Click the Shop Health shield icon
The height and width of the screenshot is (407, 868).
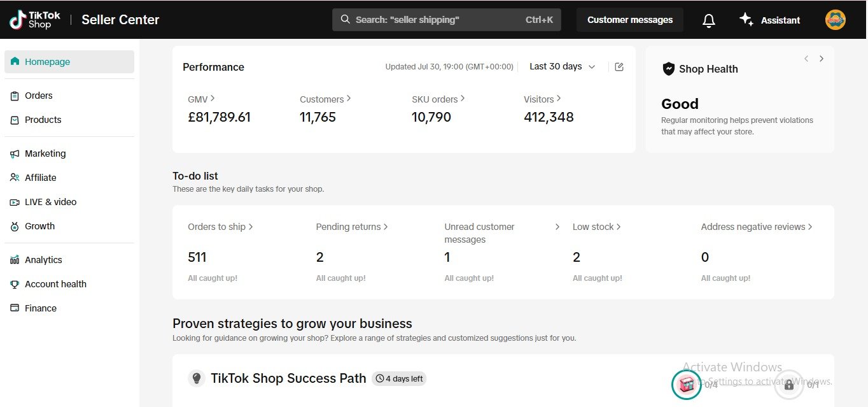(x=668, y=69)
